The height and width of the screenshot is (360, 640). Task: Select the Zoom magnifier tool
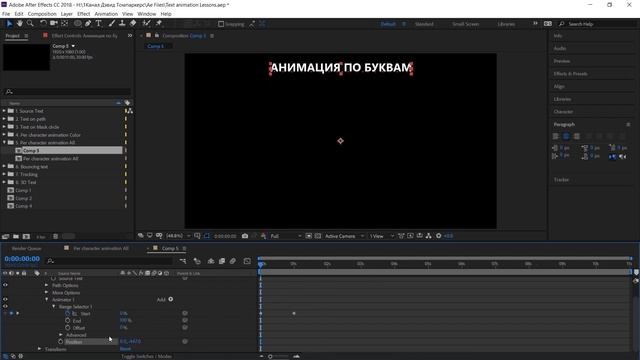[x=30, y=24]
